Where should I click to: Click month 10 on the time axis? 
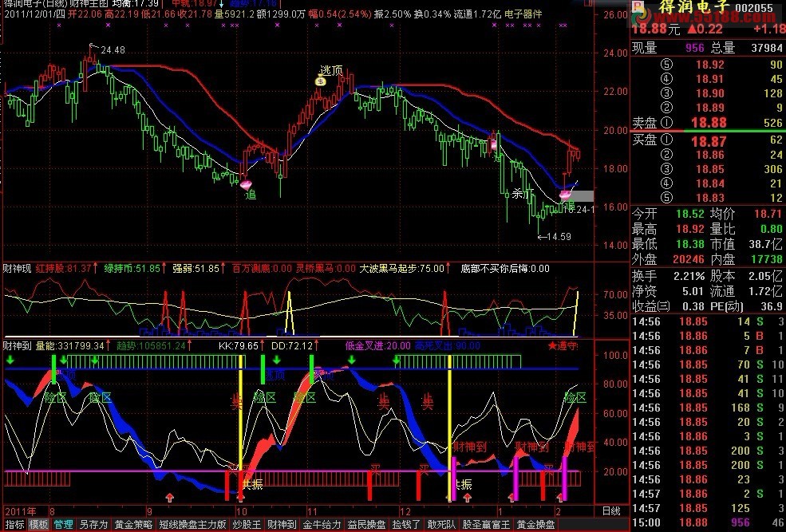[242, 511]
